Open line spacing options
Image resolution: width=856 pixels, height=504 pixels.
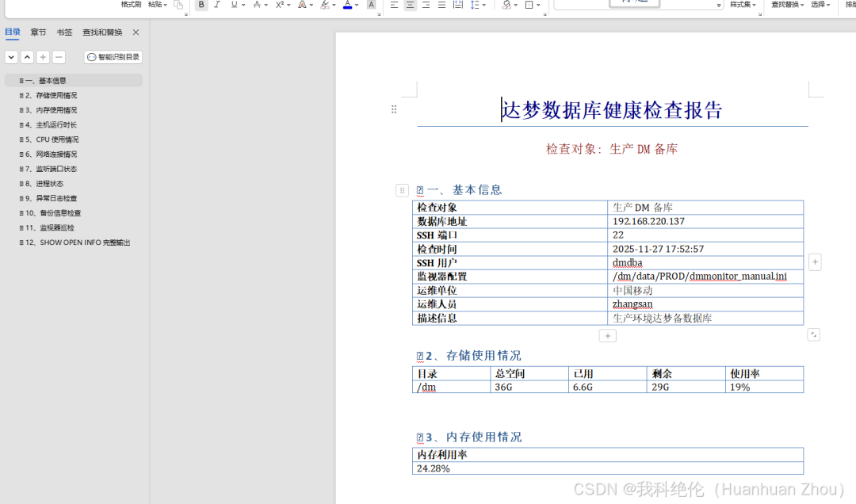tap(478, 5)
